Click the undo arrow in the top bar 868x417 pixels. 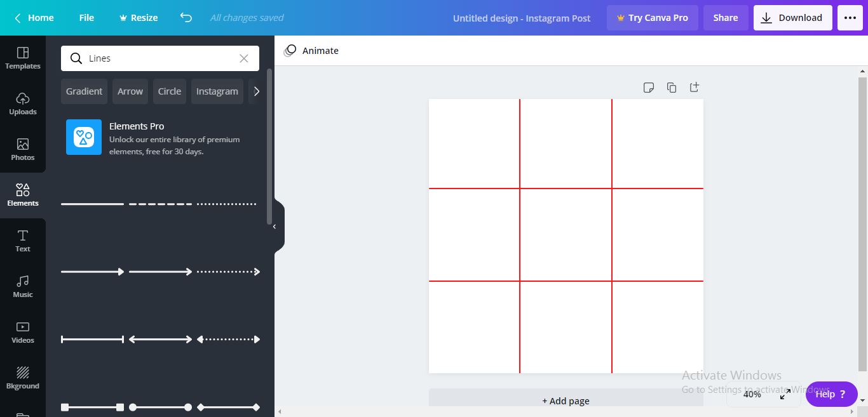pyautogui.click(x=186, y=17)
